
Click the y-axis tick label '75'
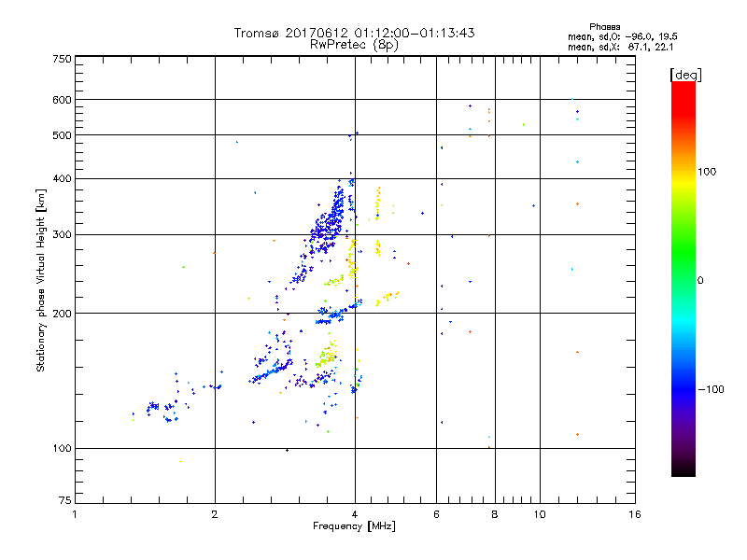65,500
